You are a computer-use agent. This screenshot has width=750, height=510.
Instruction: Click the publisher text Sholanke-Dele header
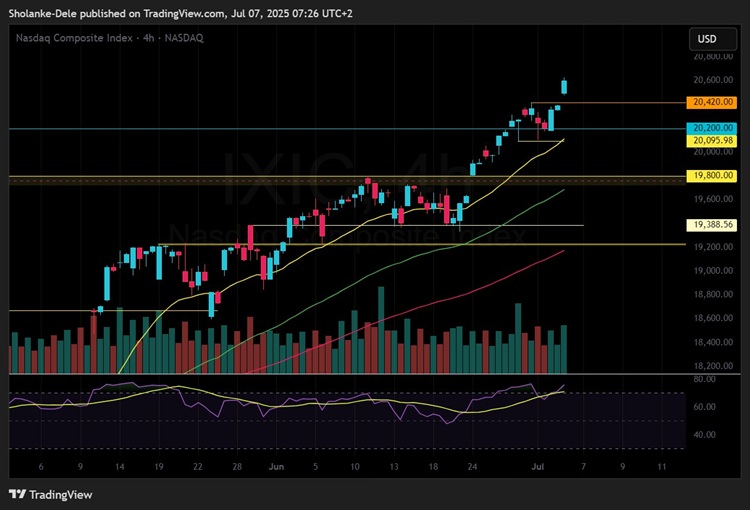(x=180, y=13)
